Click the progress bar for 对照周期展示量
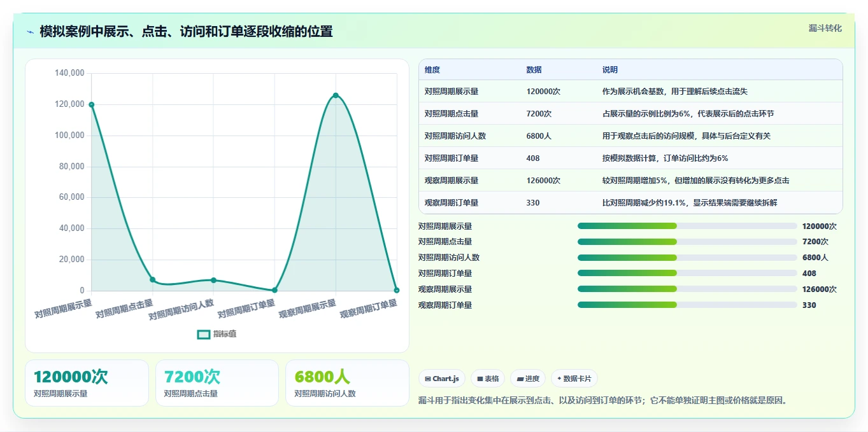The height and width of the screenshot is (432, 868). coord(687,226)
